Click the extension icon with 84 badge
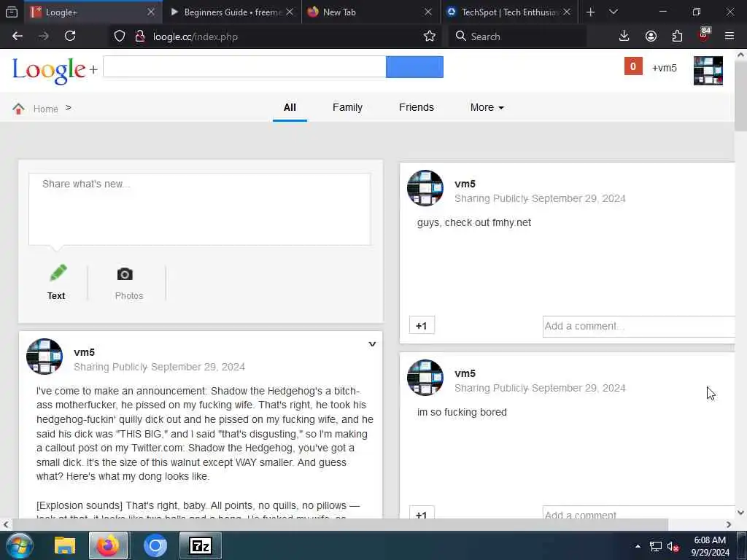This screenshot has width=747, height=560. [704, 35]
